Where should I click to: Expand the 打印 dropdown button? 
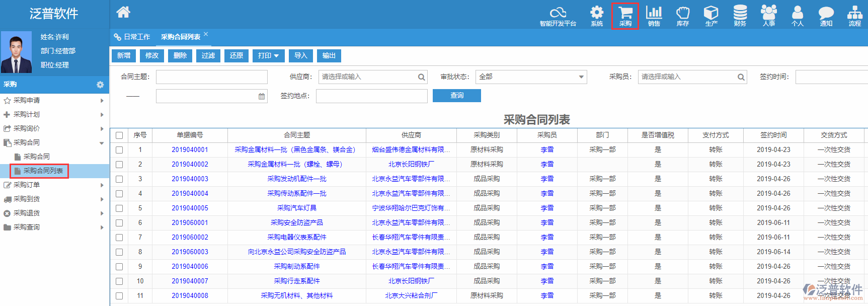click(268, 56)
